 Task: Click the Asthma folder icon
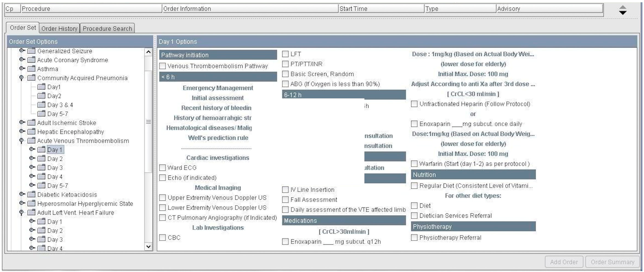pyautogui.click(x=31, y=69)
